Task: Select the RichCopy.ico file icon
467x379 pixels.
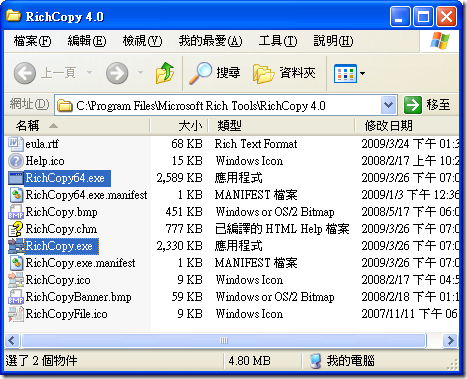Action: point(16,280)
